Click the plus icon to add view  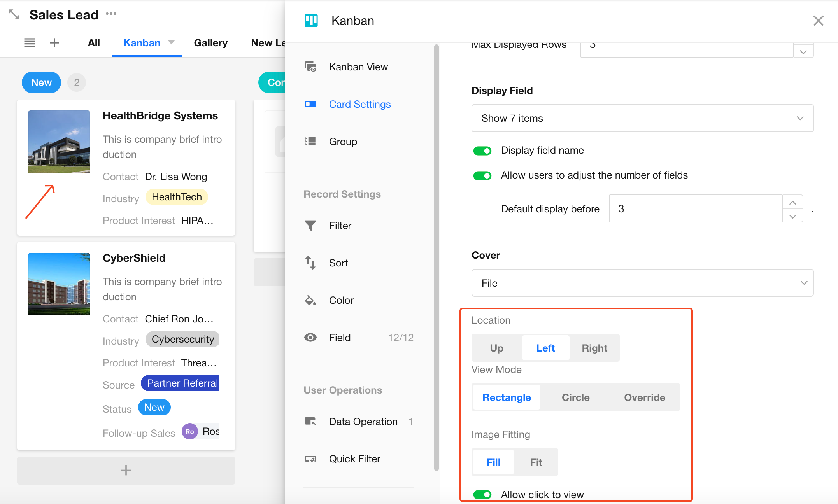(x=54, y=43)
